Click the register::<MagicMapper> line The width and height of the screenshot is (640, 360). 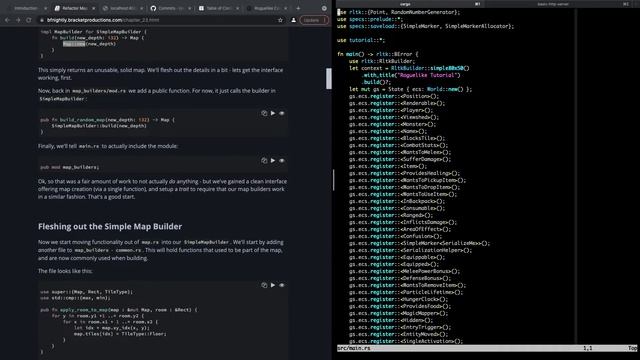pyautogui.click(x=398, y=313)
